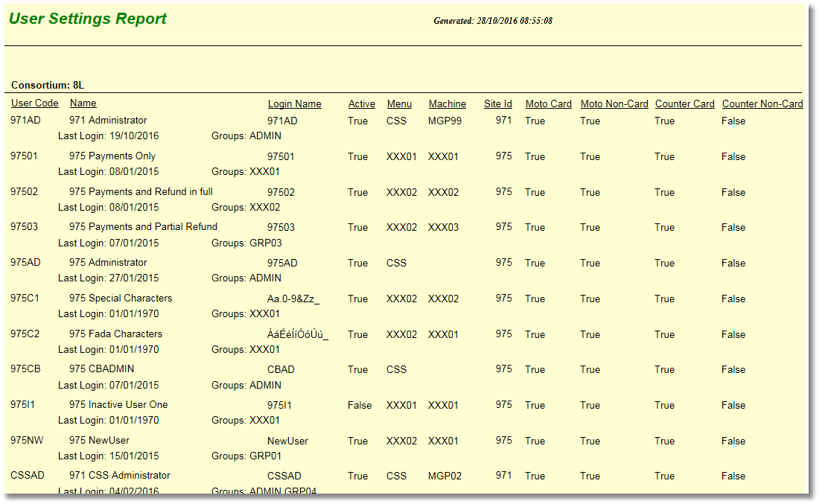Click the Moto Non-Card column header
Viewport: 819px width, 504px height.
click(x=614, y=104)
